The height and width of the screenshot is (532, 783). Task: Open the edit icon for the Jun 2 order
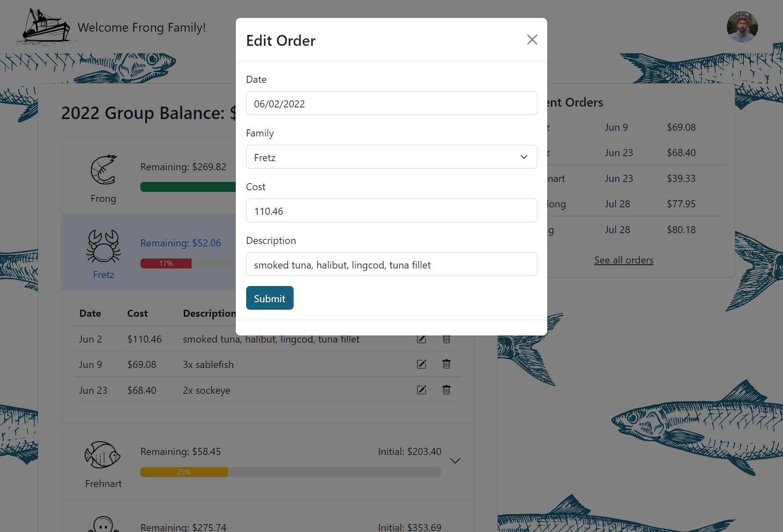(x=421, y=339)
